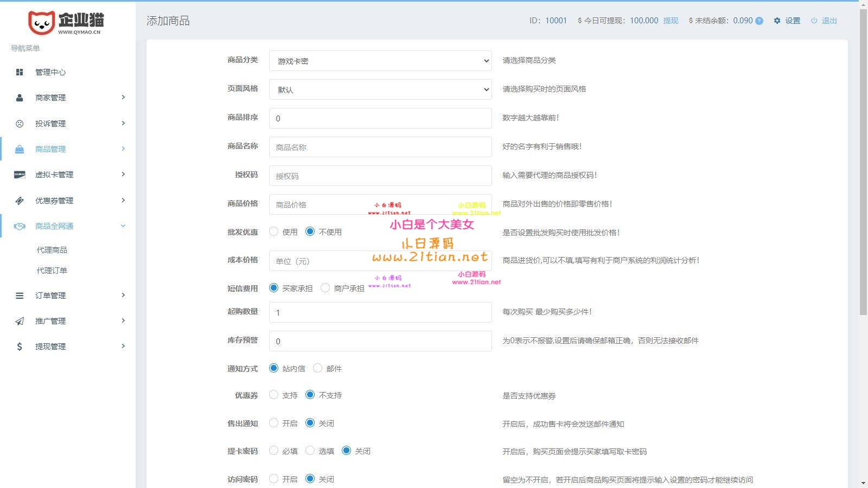Select the 商家管理 person icon in sidebar
868x488 pixels.
point(20,98)
